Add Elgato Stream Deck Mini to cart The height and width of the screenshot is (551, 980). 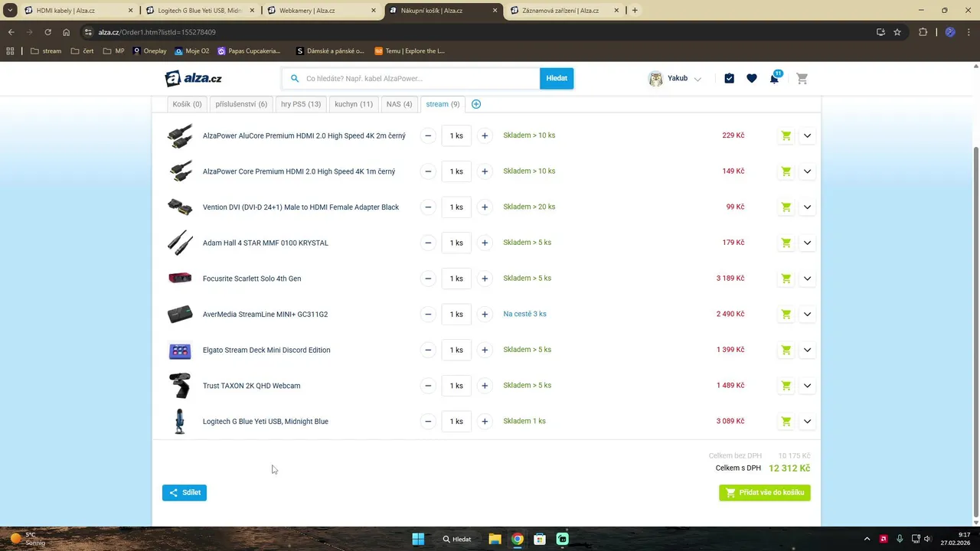pyautogui.click(x=786, y=350)
